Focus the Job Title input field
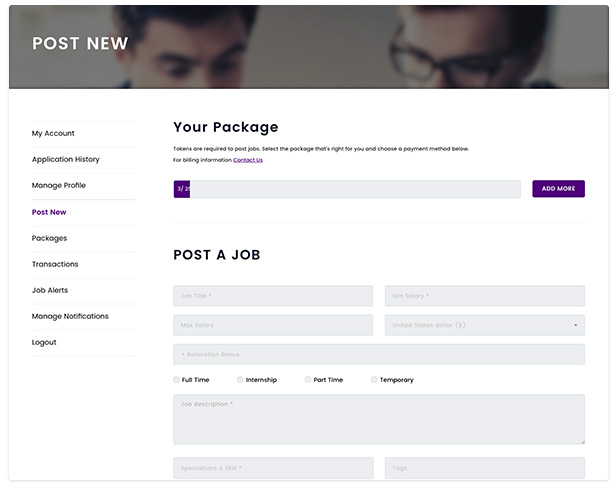The width and height of the screenshot is (616, 491). coord(273,296)
